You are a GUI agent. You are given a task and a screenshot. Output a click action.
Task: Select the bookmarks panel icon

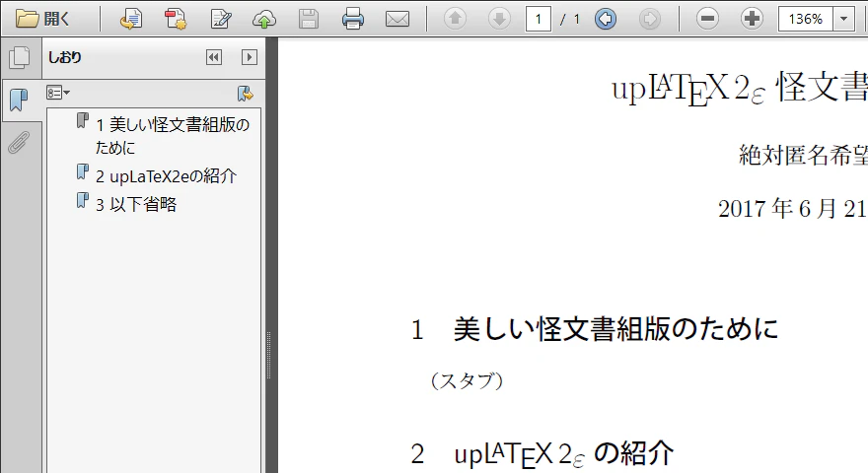pyautogui.click(x=20, y=101)
